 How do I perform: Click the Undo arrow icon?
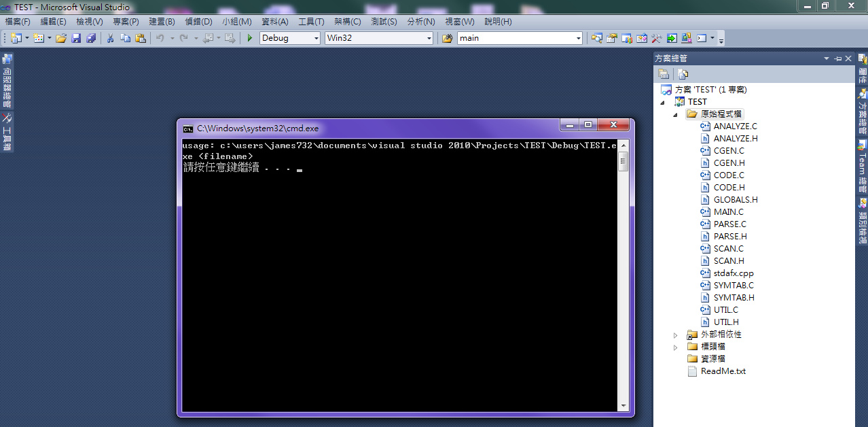pyautogui.click(x=160, y=38)
